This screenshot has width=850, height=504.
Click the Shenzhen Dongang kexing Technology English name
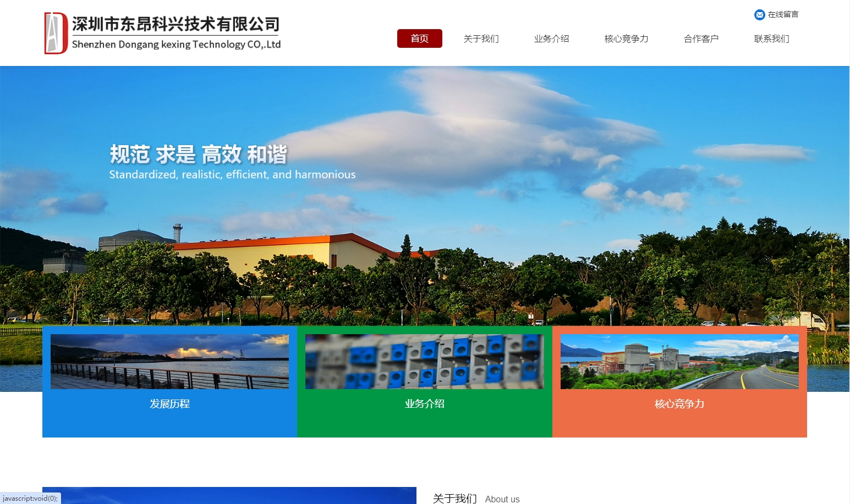pyautogui.click(x=176, y=45)
